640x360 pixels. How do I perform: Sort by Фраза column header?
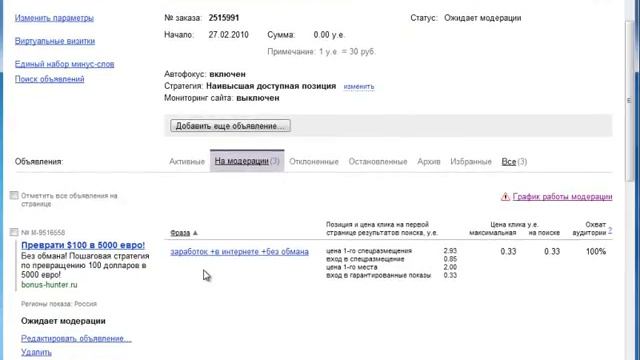(x=180, y=233)
